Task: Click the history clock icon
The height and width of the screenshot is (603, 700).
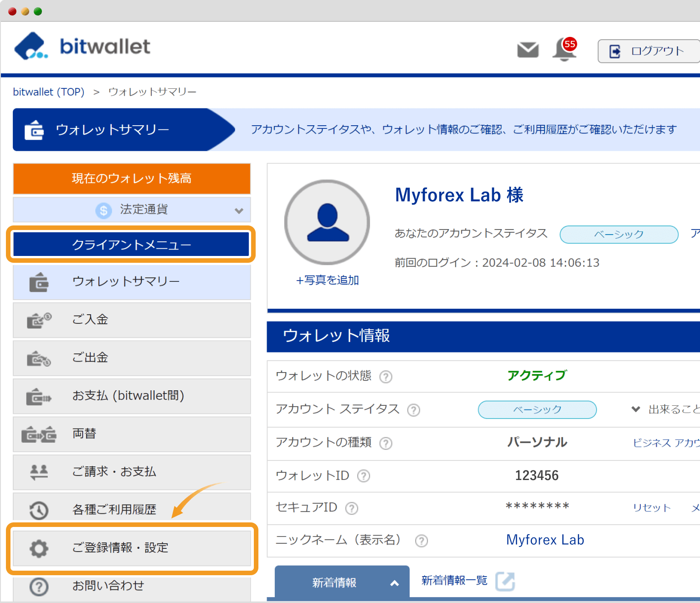Action: pyautogui.click(x=39, y=511)
